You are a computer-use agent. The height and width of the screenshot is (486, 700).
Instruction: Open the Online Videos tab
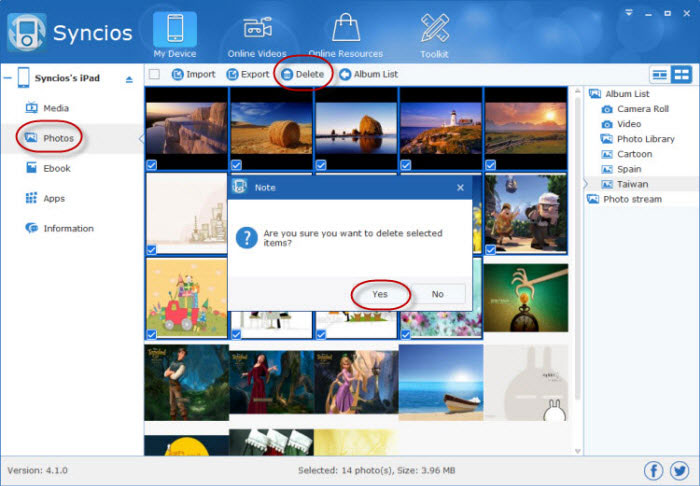257,37
